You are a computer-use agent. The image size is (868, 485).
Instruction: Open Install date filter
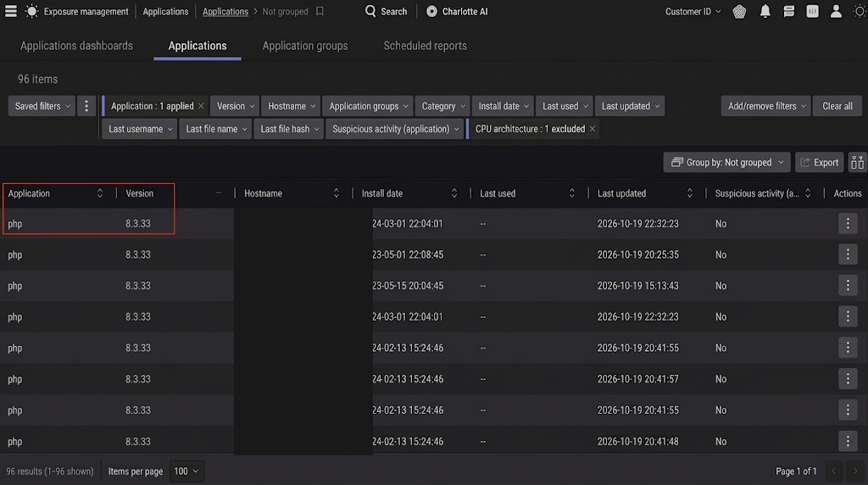tap(504, 106)
